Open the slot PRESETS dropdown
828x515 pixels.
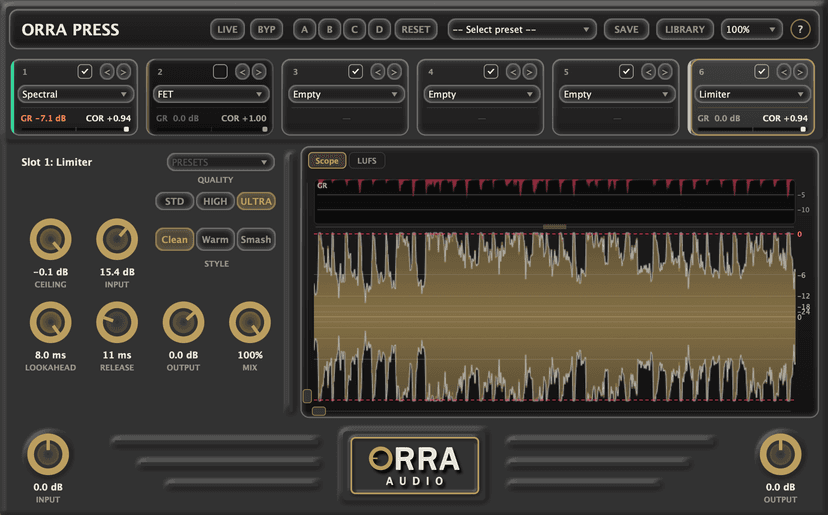point(221,162)
